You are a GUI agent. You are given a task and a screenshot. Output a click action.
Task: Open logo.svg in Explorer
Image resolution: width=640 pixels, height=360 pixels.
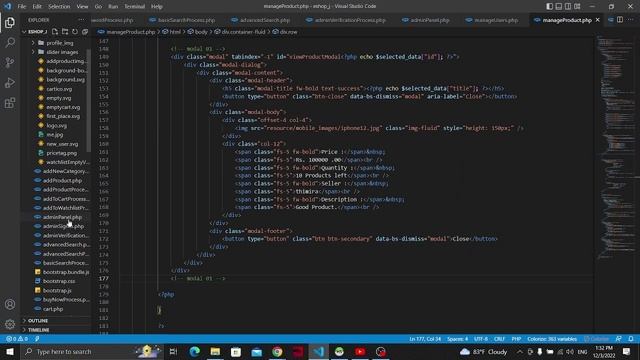click(x=56, y=125)
